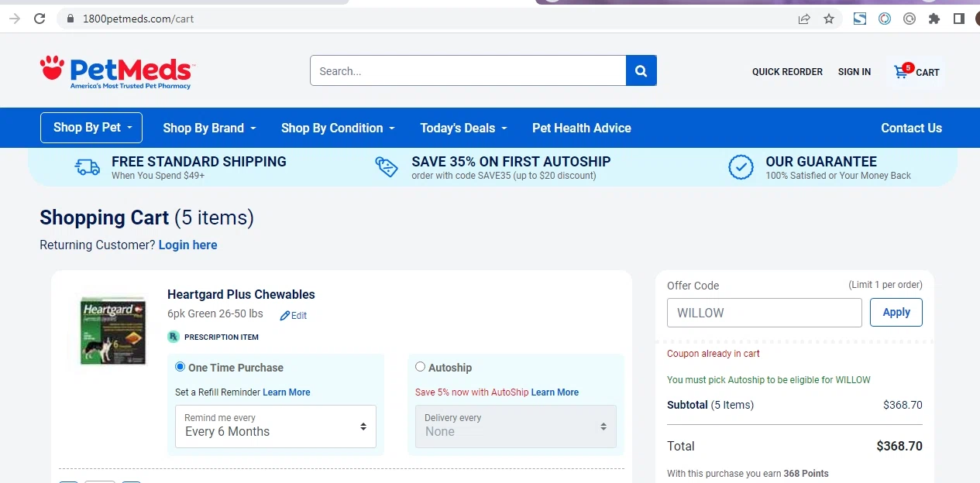Click the Coupon already in cart message

(x=714, y=354)
